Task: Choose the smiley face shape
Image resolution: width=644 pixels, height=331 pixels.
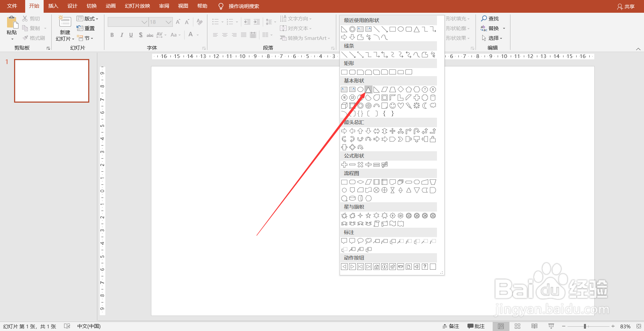Action: (x=392, y=106)
